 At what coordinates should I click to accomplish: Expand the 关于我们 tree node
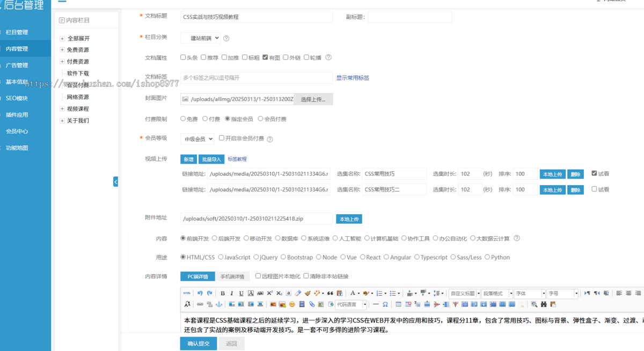[x=62, y=121]
